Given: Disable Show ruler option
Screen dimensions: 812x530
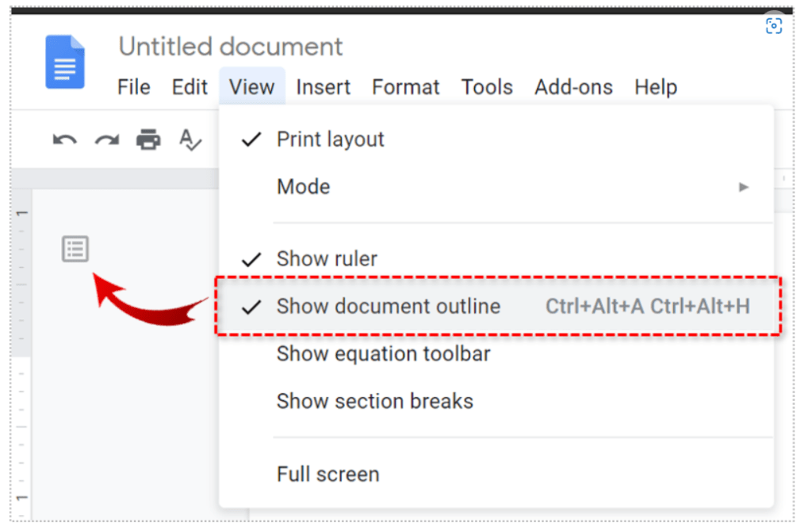Looking at the screenshot, I should (x=326, y=258).
